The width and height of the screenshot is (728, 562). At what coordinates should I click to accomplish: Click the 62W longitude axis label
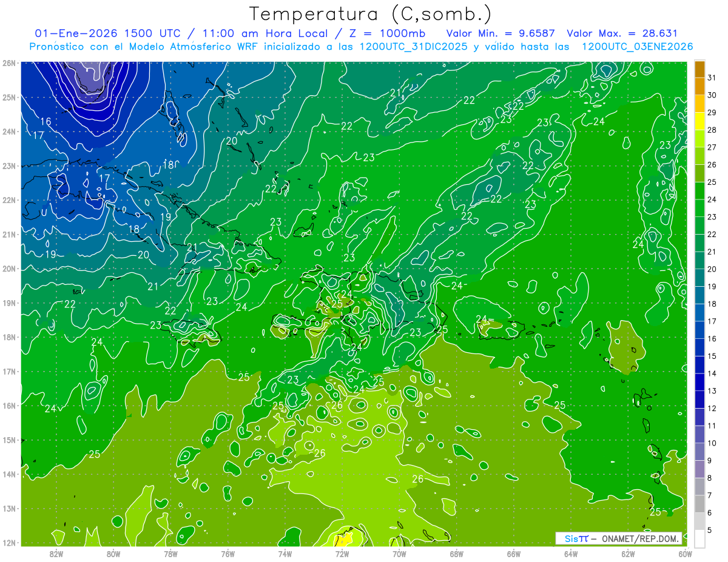[628, 554]
